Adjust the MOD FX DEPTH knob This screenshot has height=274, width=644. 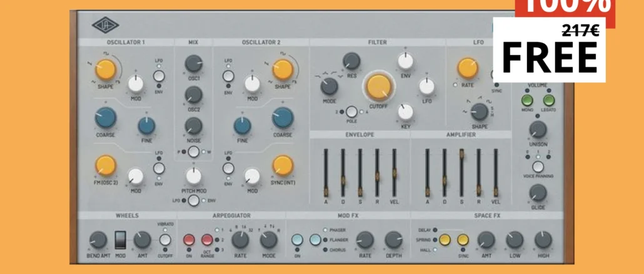coord(393,240)
